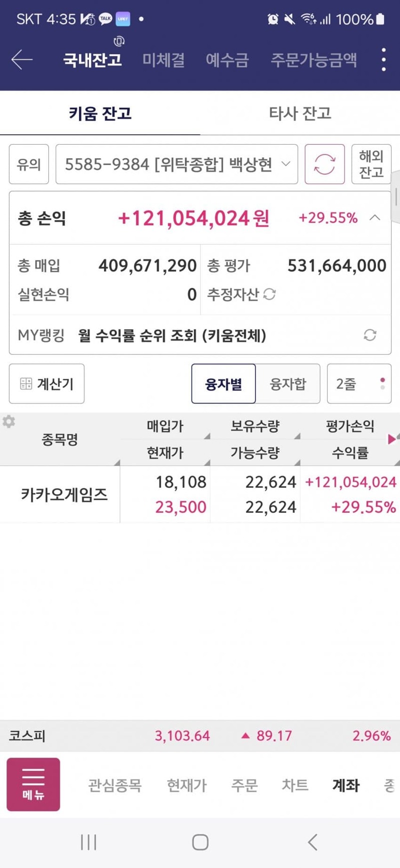Select the 융자별 view toggle

pyautogui.click(x=223, y=384)
